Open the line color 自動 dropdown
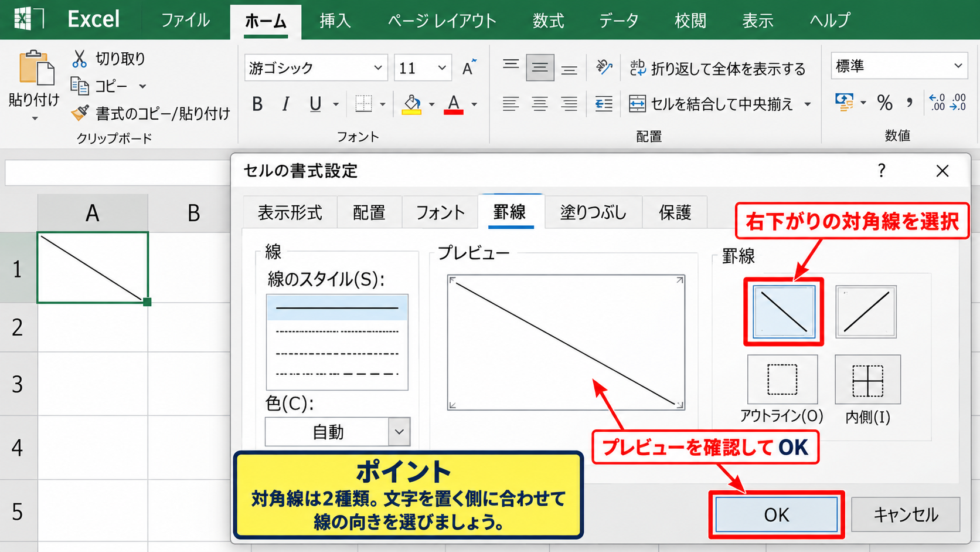The image size is (980, 552). 399,432
